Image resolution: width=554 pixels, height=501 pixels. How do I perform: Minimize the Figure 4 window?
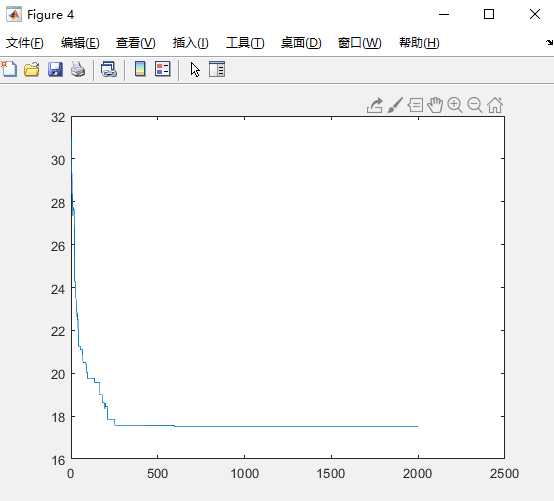coord(444,14)
